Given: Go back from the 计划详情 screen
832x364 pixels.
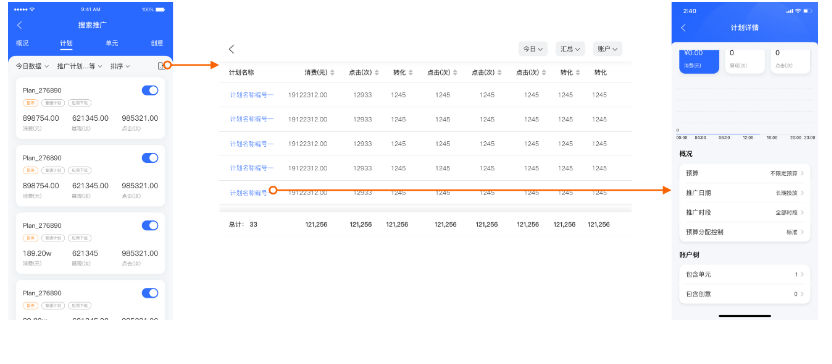Looking at the screenshot, I should click(x=683, y=28).
